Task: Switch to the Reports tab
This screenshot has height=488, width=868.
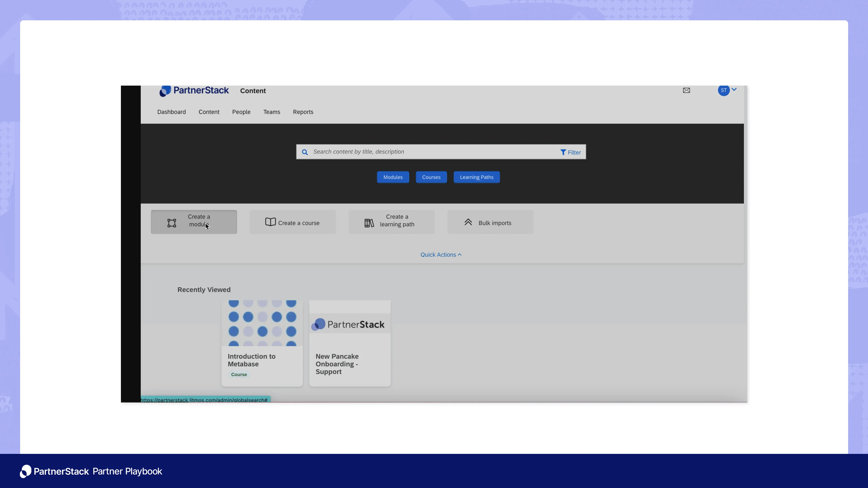Action: [x=303, y=112]
